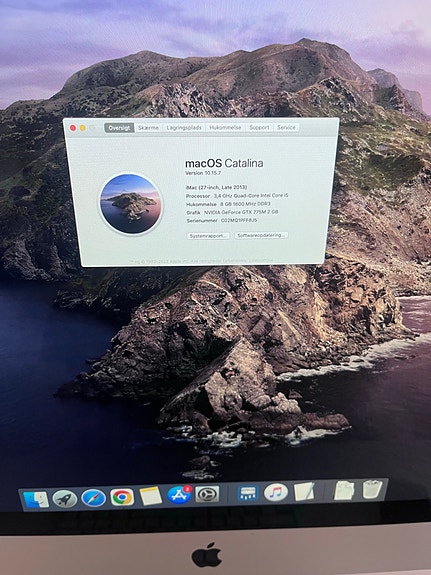Launch Launchpad rocket icon
431x575 pixels.
tap(65, 499)
